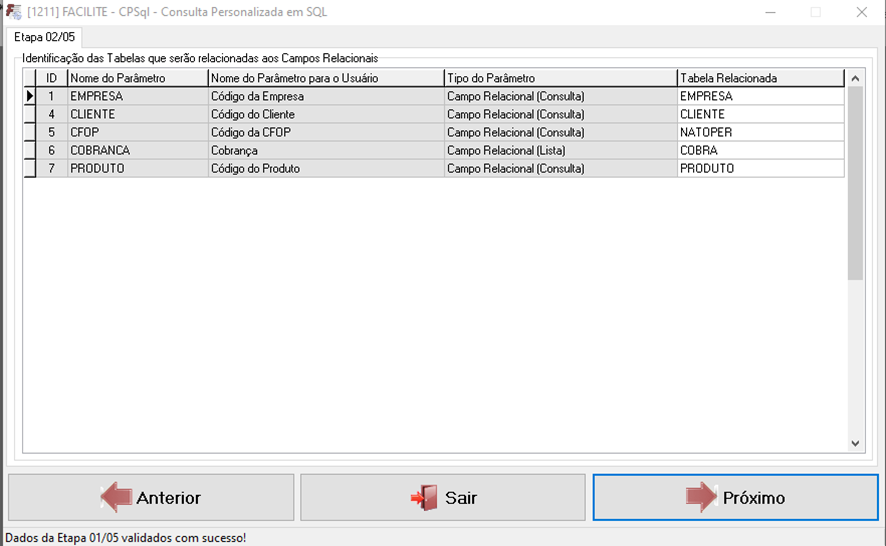This screenshot has width=886, height=546.
Task: Click the grid scrollbar down arrow
Action: coord(855,443)
